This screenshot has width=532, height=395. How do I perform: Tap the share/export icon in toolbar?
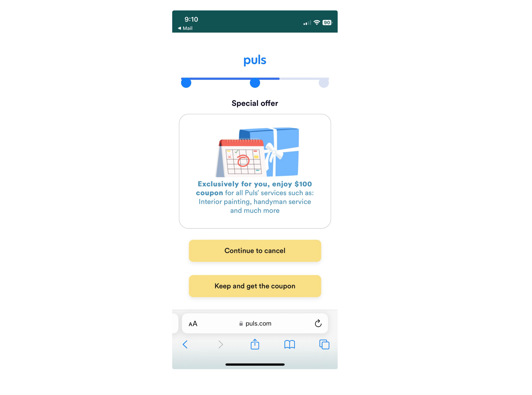click(254, 344)
